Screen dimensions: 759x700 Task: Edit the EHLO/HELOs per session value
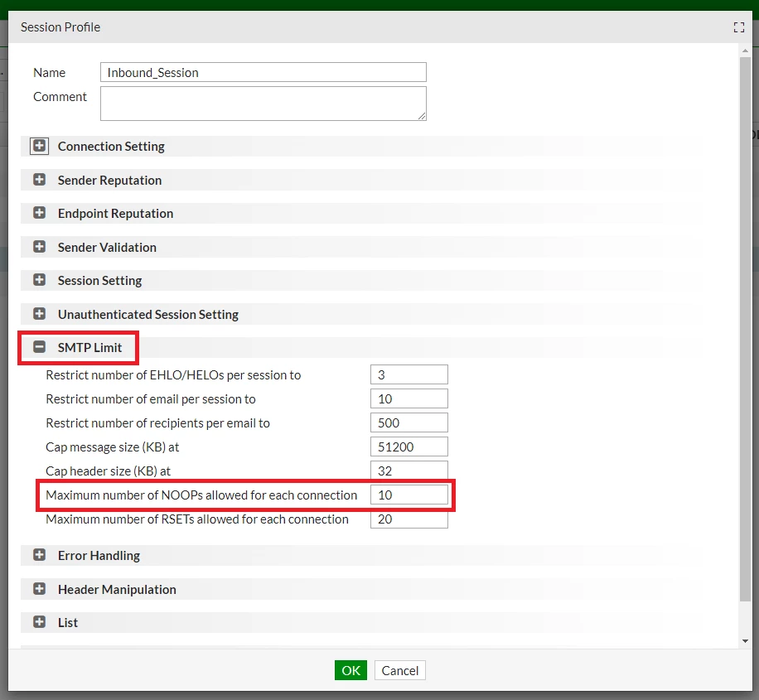point(409,374)
